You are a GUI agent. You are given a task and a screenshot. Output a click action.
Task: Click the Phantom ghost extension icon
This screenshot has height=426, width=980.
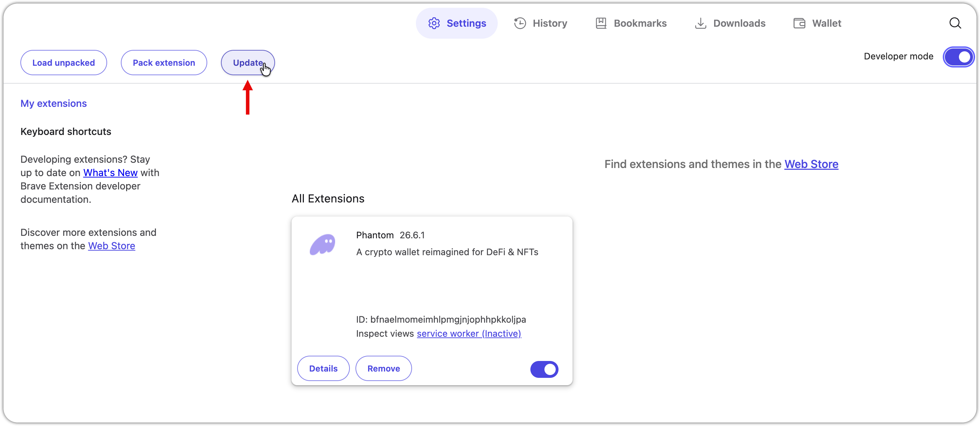(322, 244)
